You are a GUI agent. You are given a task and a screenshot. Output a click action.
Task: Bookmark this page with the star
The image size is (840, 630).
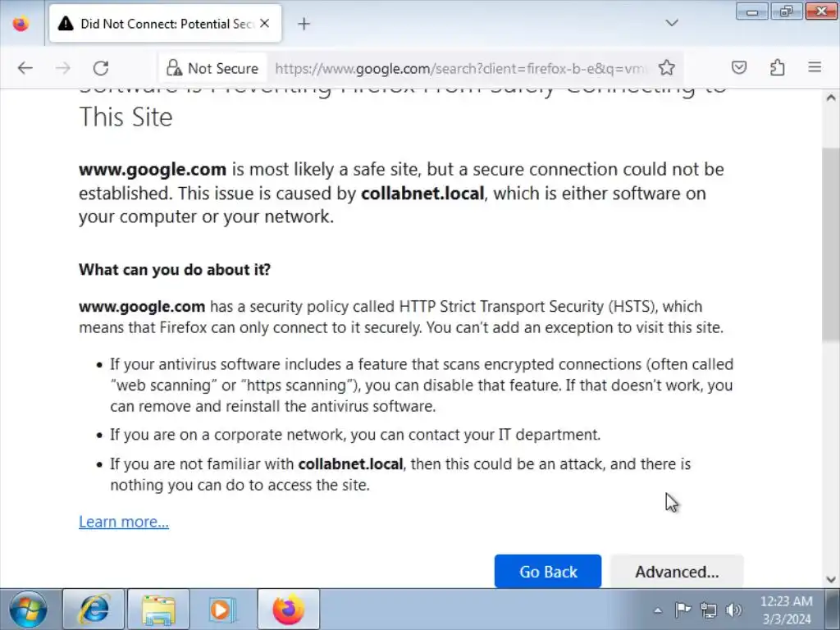point(667,68)
